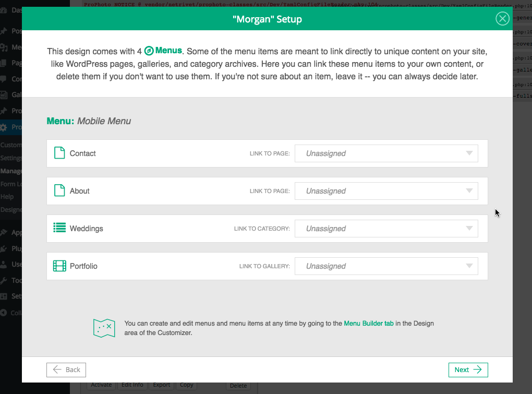Click Delete in the background page
The width and height of the screenshot is (532, 394).
pyautogui.click(x=238, y=386)
